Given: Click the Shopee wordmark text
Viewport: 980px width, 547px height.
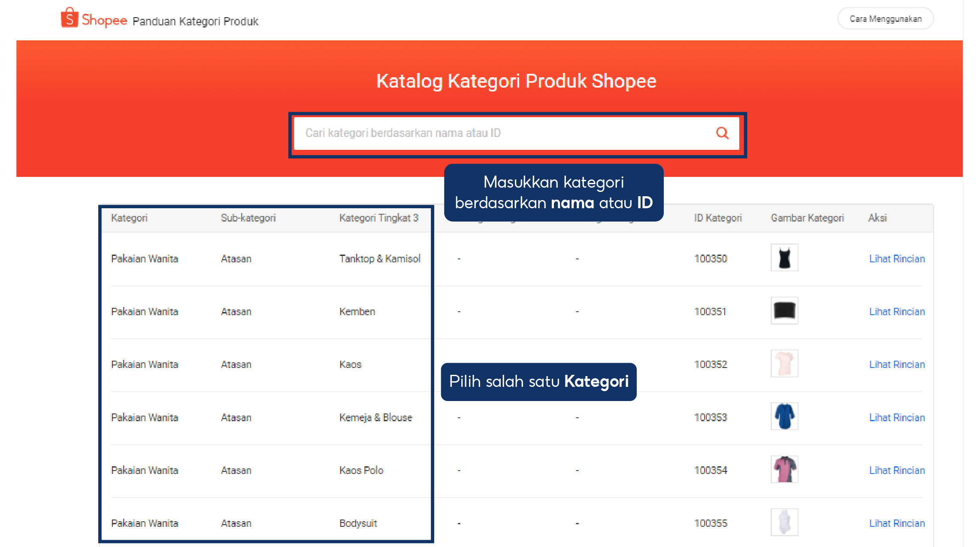Looking at the screenshot, I should [104, 20].
